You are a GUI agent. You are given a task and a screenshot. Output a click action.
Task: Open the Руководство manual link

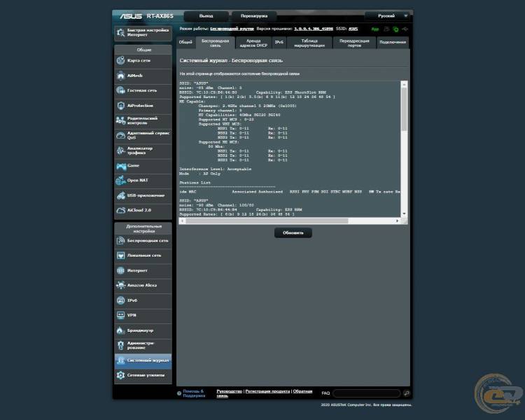click(x=229, y=391)
